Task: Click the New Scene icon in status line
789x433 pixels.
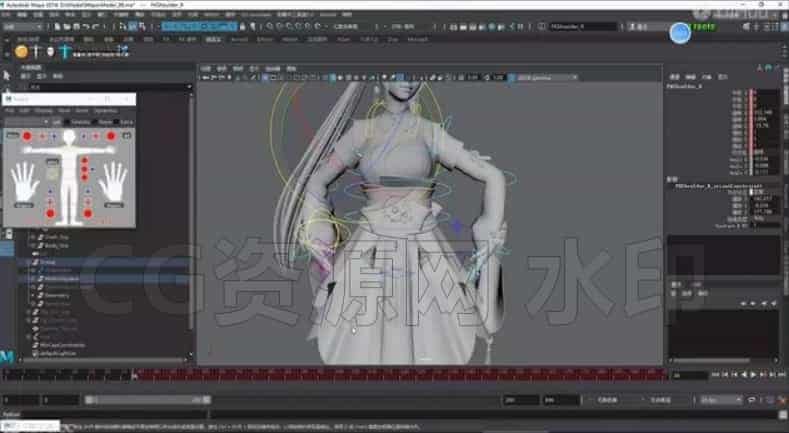Action: coord(58,27)
